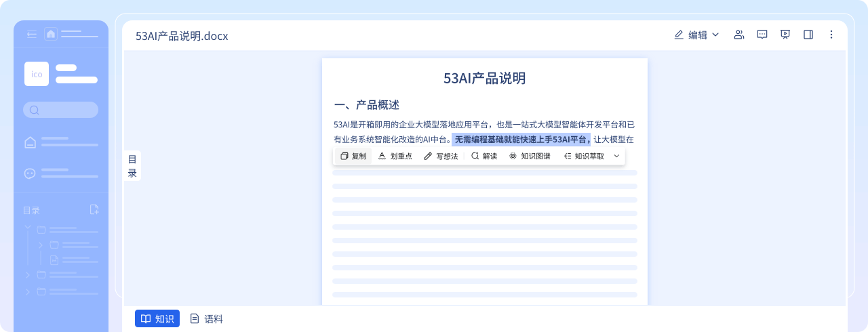Screen dimensions: 868x332
Task: Click the highlighted sentence 无需编程基础
Action: tap(521, 140)
